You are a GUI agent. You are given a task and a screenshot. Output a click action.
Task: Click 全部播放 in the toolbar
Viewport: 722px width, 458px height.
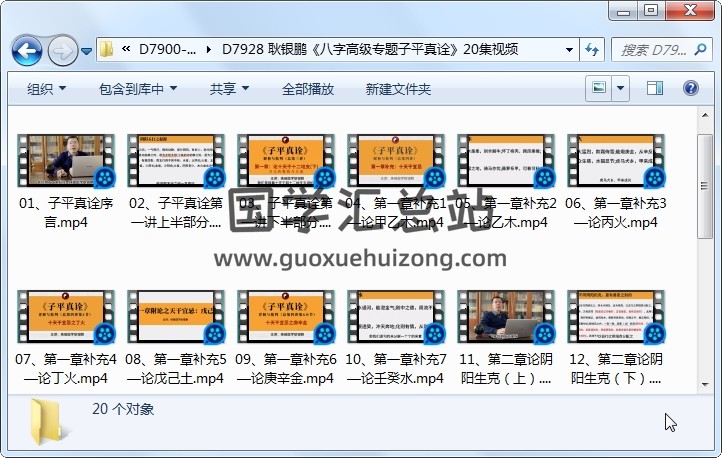click(308, 89)
